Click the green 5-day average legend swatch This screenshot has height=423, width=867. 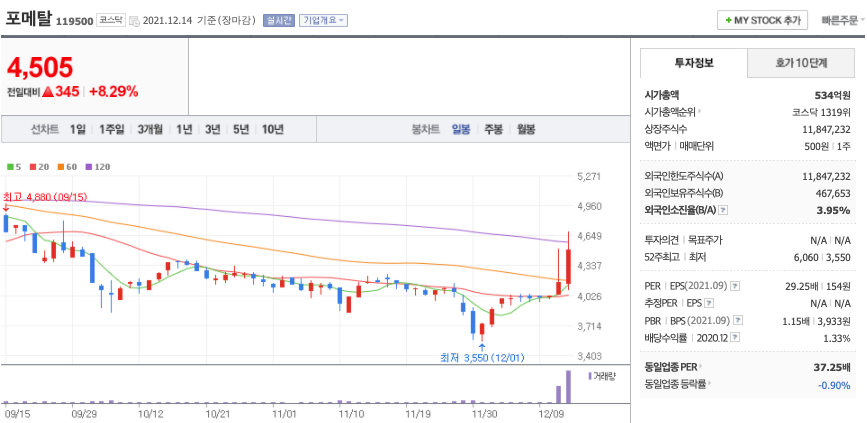tap(10, 166)
